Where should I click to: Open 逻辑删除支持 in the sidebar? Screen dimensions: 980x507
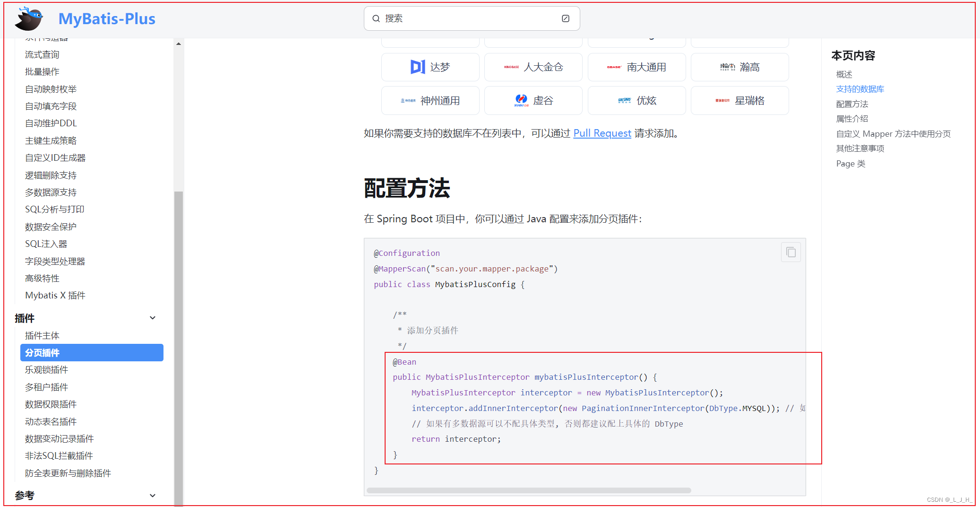point(51,175)
